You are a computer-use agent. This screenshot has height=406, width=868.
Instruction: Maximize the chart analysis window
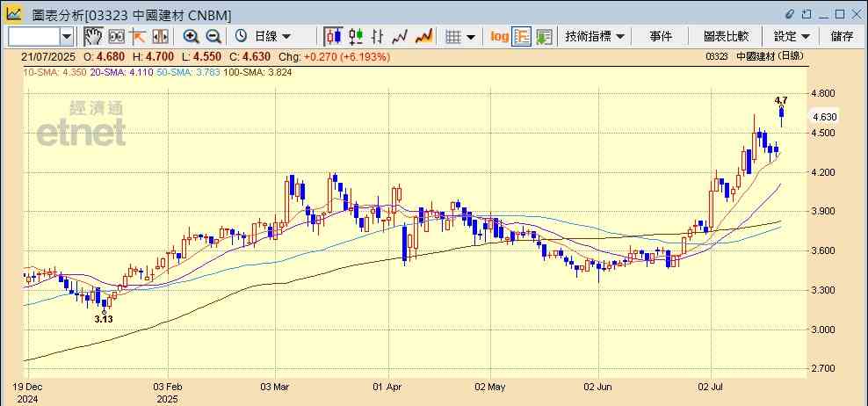[x=840, y=13]
